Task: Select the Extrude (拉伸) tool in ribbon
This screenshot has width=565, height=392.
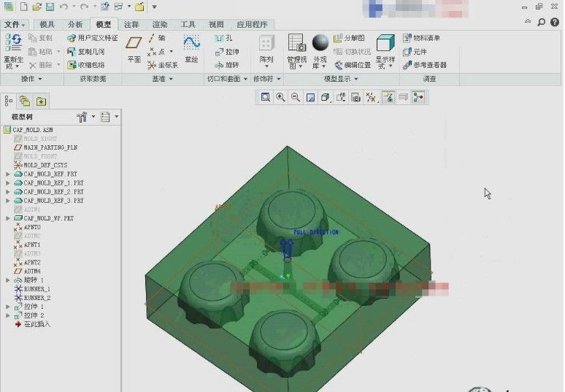Action: pyautogui.click(x=227, y=52)
